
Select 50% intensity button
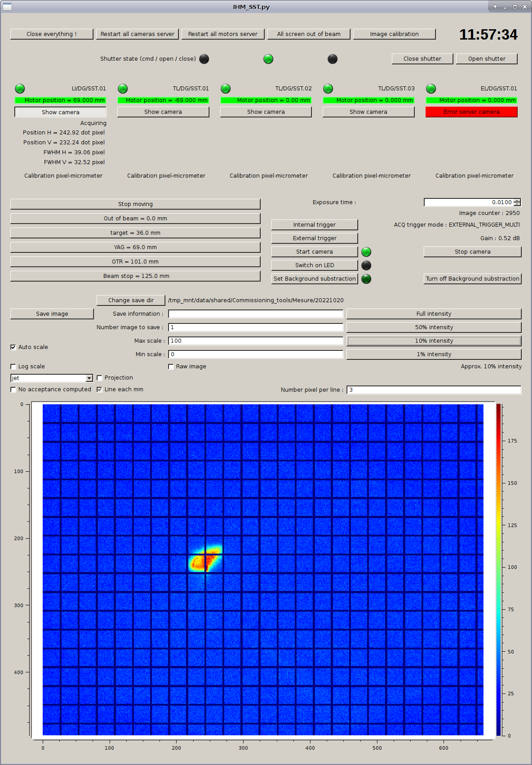coord(434,327)
